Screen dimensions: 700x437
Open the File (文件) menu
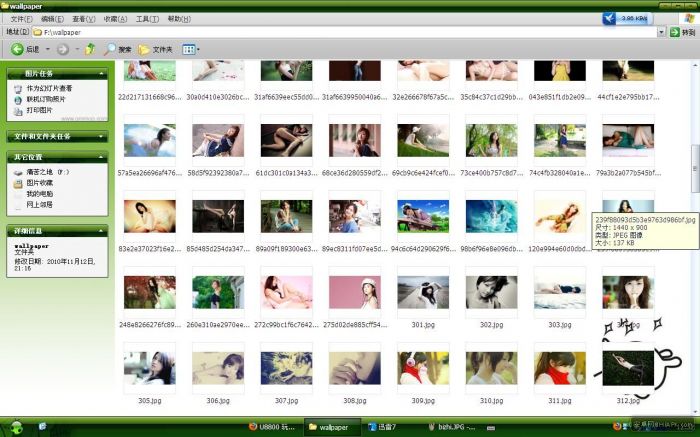click(20, 19)
